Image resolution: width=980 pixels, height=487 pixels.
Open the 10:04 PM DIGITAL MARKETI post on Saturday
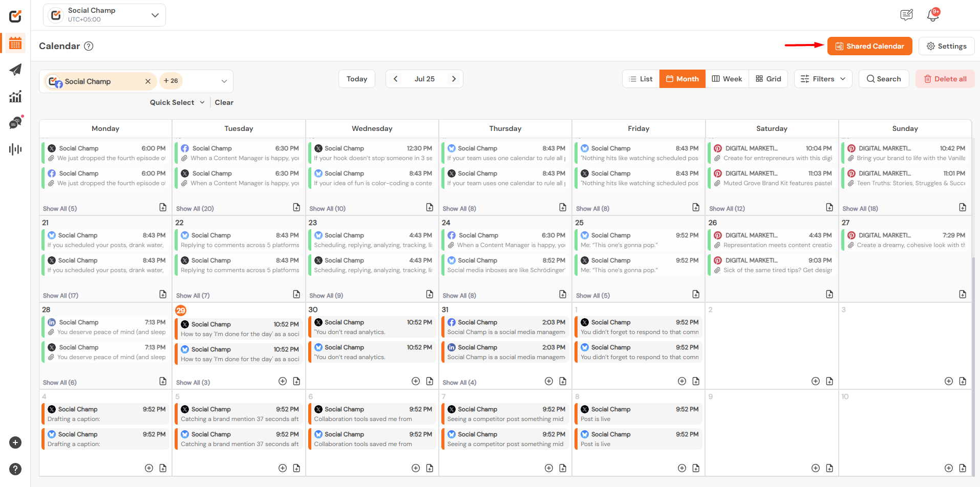click(773, 153)
